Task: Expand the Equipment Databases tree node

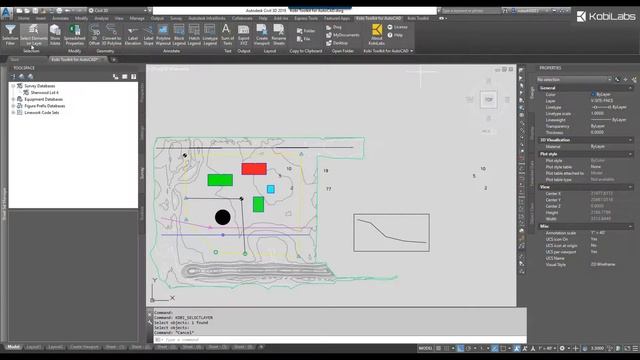Action: [13, 99]
